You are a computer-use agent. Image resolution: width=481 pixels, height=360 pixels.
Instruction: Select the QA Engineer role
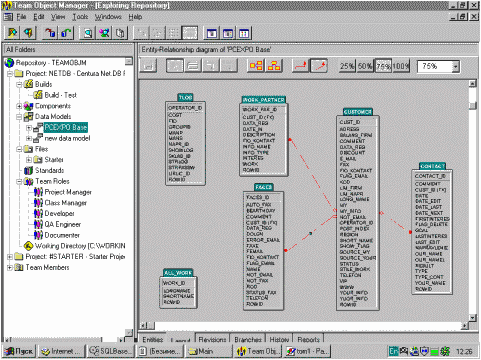tap(63, 224)
